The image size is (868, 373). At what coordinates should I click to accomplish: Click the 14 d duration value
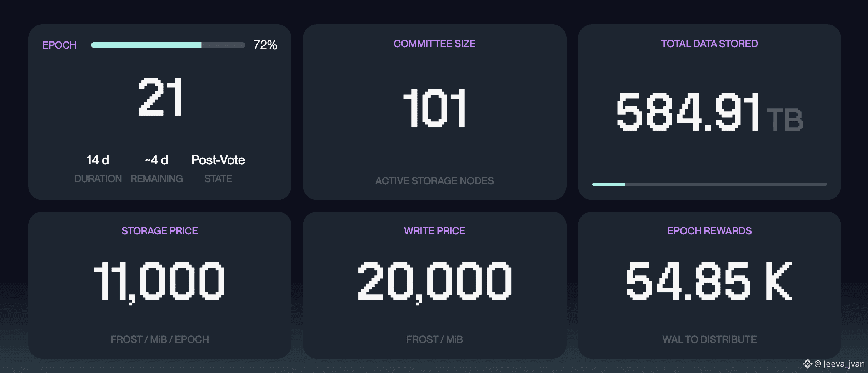click(x=98, y=160)
